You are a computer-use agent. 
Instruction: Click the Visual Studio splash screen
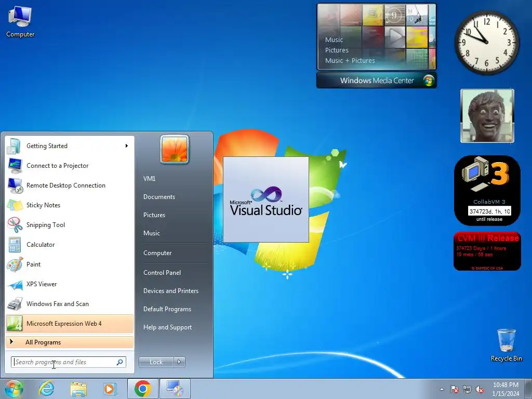(x=266, y=199)
